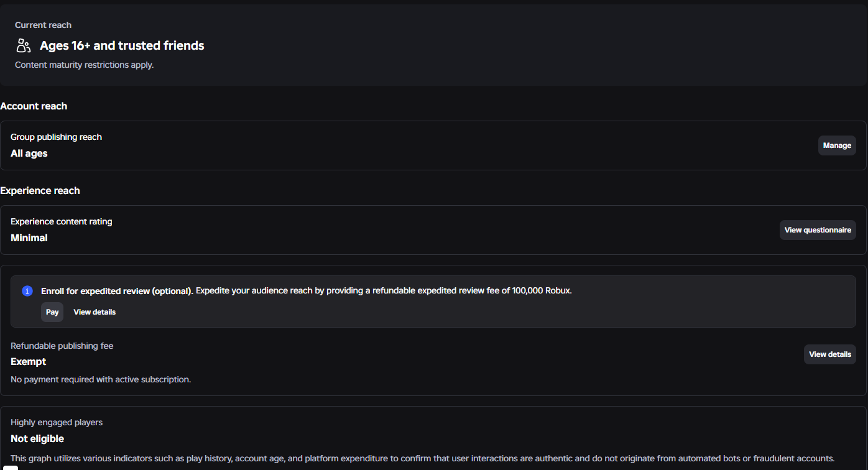The height and width of the screenshot is (470, 868).
Task: Click Content maturity restrictions apply text
Action: coord(84,65)
